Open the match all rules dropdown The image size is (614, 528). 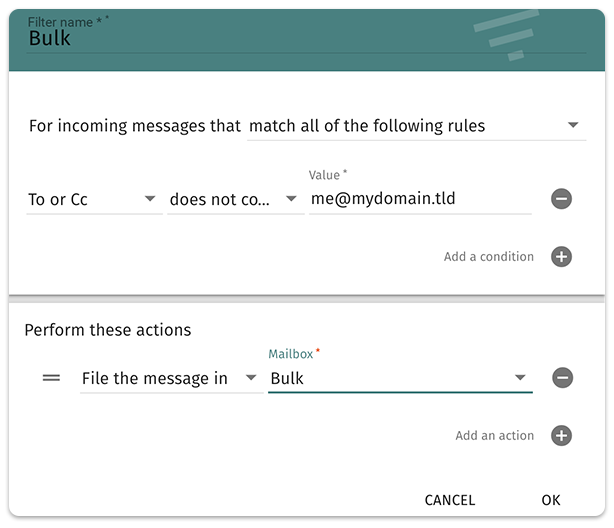tap(573, 126)
